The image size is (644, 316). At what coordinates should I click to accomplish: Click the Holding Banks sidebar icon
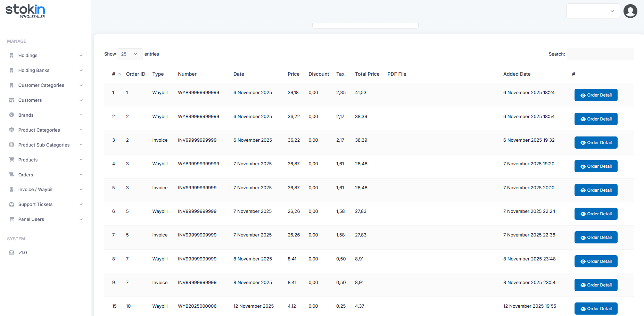[11, 70]
